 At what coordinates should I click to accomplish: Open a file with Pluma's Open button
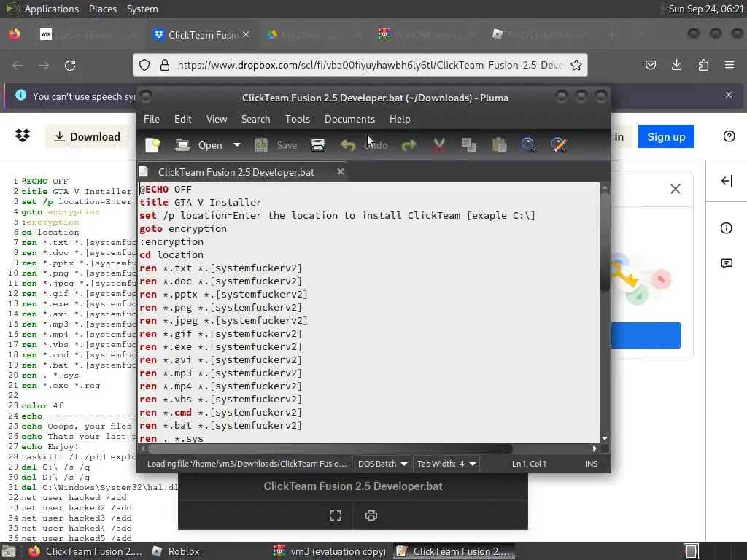click(x=198, y=145)
